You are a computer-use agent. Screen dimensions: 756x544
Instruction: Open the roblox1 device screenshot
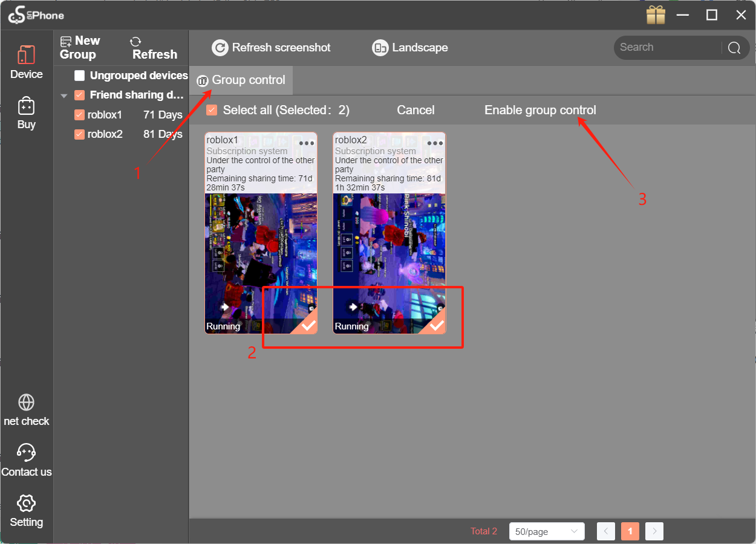pos(261,256)
